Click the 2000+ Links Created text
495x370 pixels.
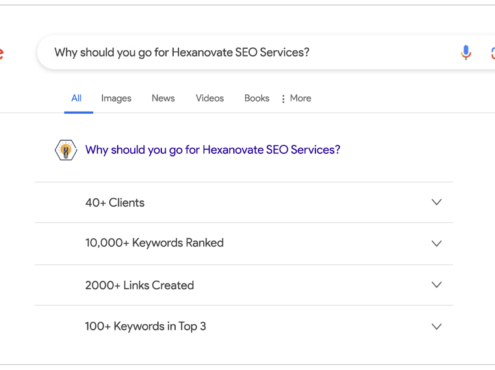pyautogui.click(x=139, y=285)
